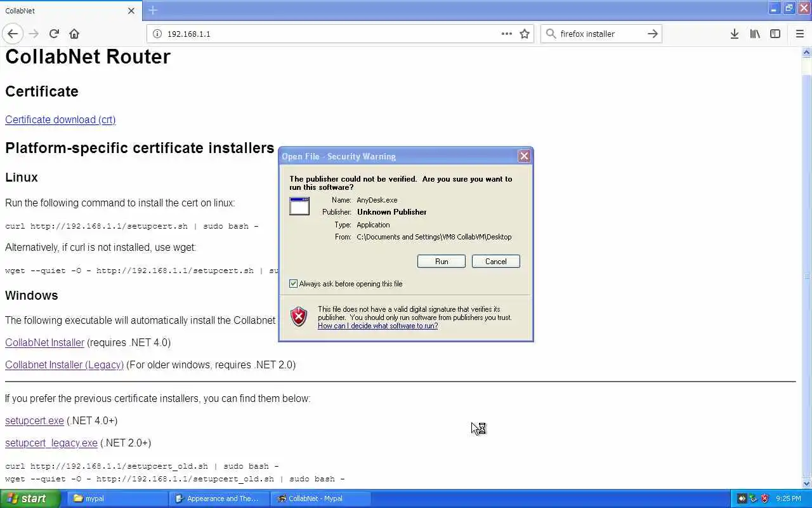Screen dimensions: 812x508
Task: Select the CollabNet browser tab
Action: [x=70, y=11]
